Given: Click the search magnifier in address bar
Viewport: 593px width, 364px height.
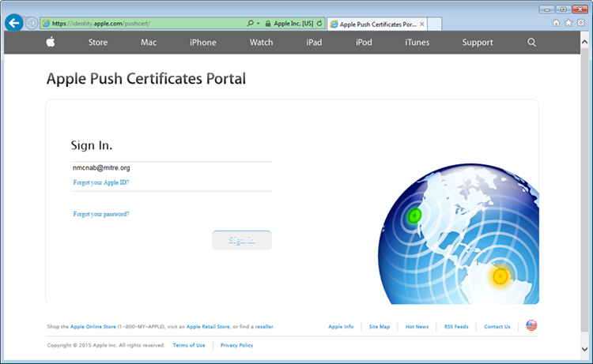Looking at the screenshot, I should click(x=250, y=24).
